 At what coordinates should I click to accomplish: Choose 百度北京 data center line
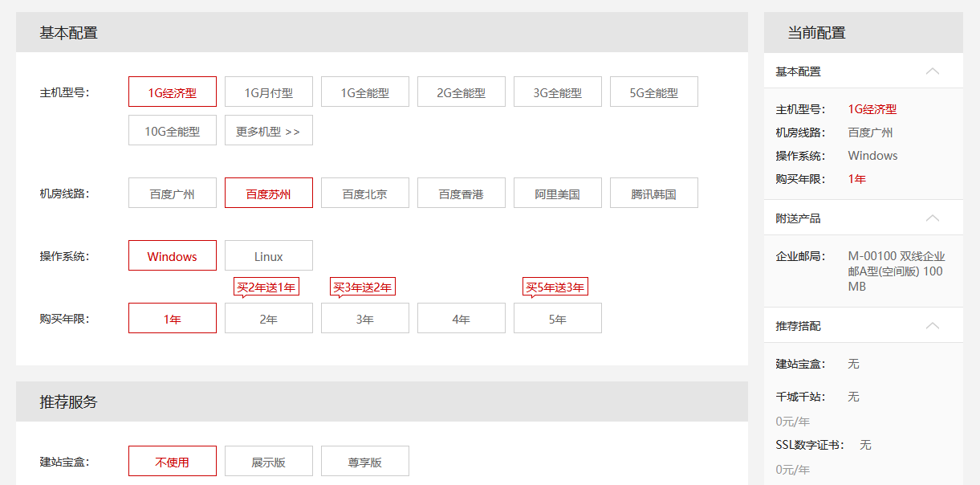point(365,194)
